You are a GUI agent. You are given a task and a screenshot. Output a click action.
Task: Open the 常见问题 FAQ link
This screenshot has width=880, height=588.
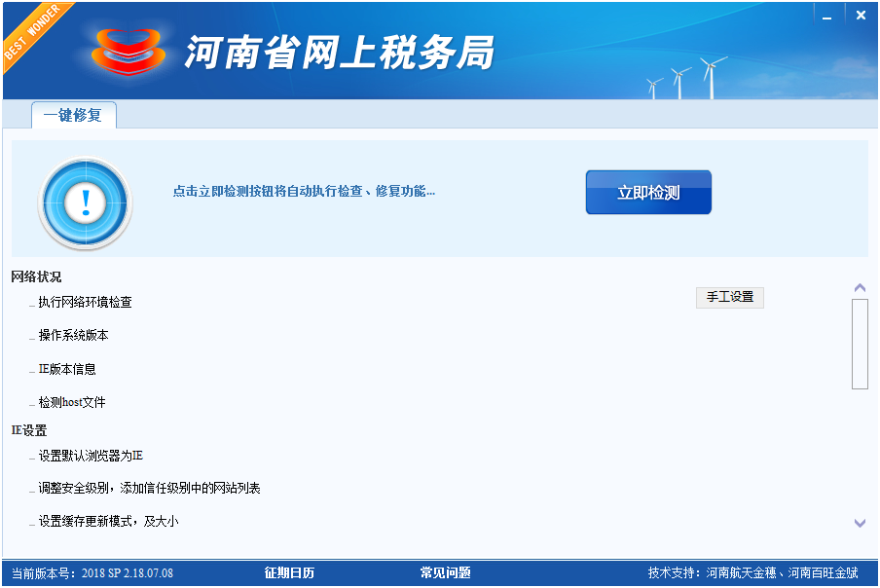pos(445,572)
